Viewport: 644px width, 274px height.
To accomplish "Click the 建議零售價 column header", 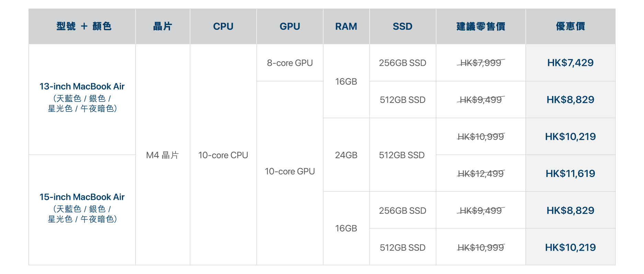I will coord(481,26).
